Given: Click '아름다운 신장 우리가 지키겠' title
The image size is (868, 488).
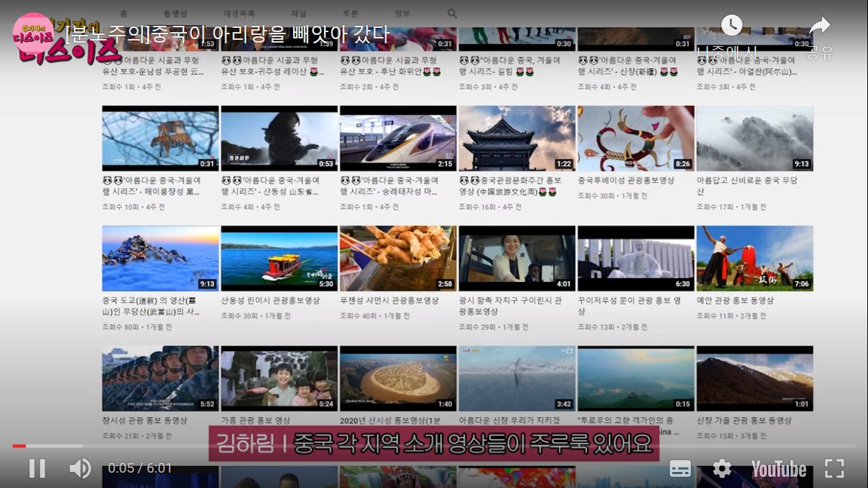Looking at the screenshot, I should coord(509,420).
